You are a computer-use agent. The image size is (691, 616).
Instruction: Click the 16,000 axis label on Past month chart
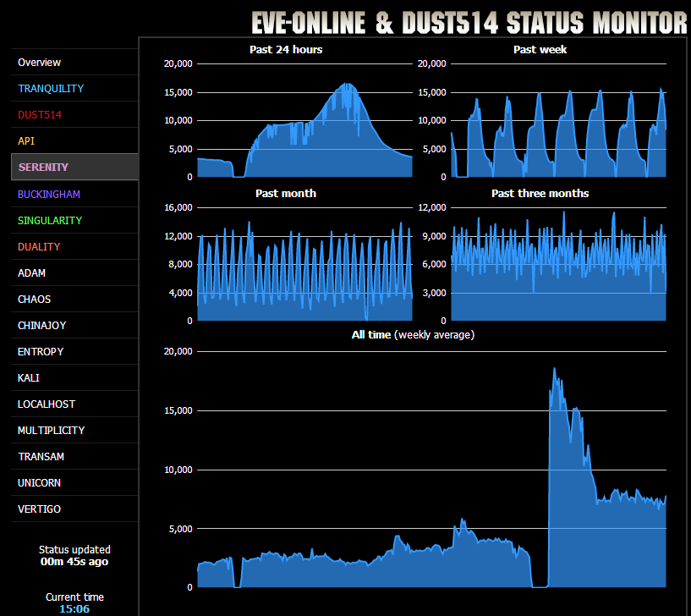click(178, 207)
